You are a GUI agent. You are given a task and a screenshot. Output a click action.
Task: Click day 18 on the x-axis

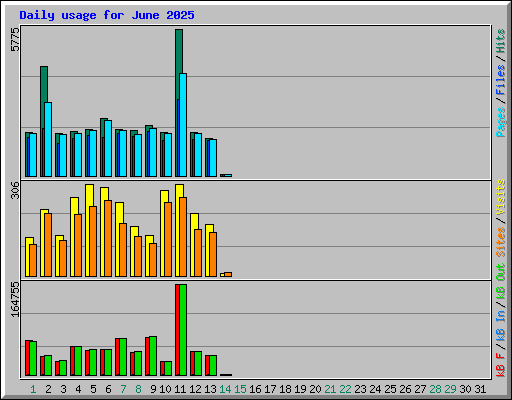285,389
